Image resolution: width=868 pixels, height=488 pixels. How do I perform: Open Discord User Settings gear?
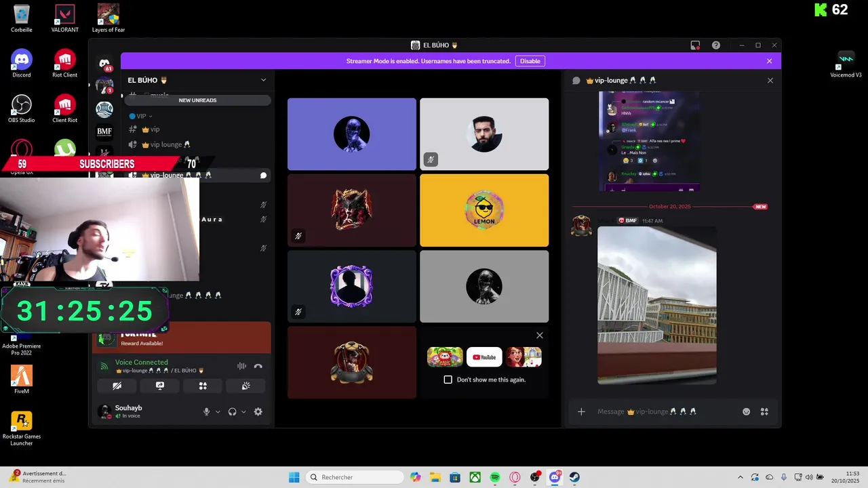point(258,411)
